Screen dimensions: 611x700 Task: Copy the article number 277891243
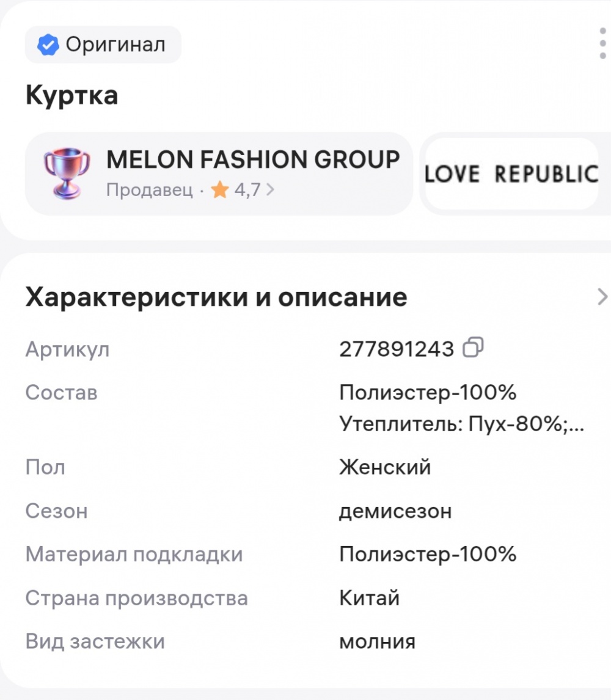(474, 348)
